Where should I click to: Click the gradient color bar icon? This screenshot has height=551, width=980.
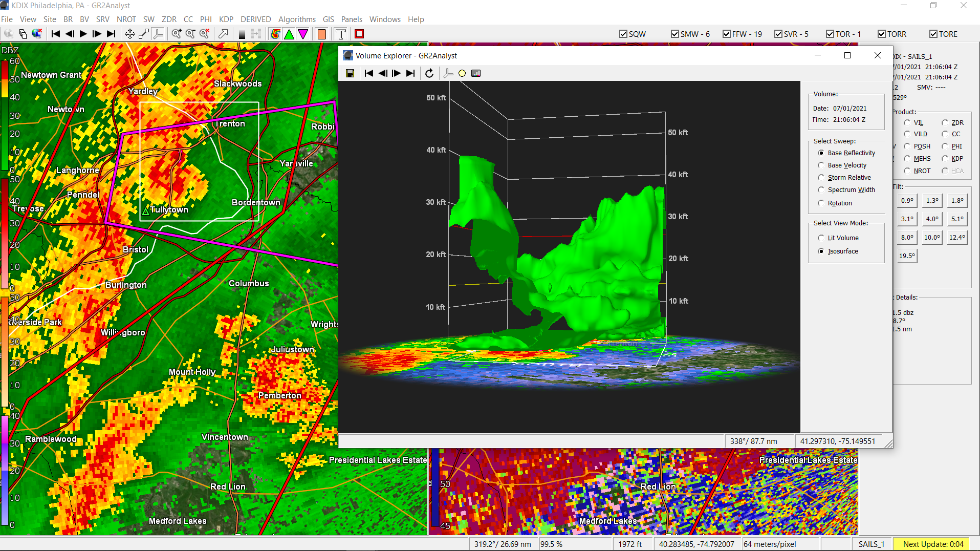(242, 34)
